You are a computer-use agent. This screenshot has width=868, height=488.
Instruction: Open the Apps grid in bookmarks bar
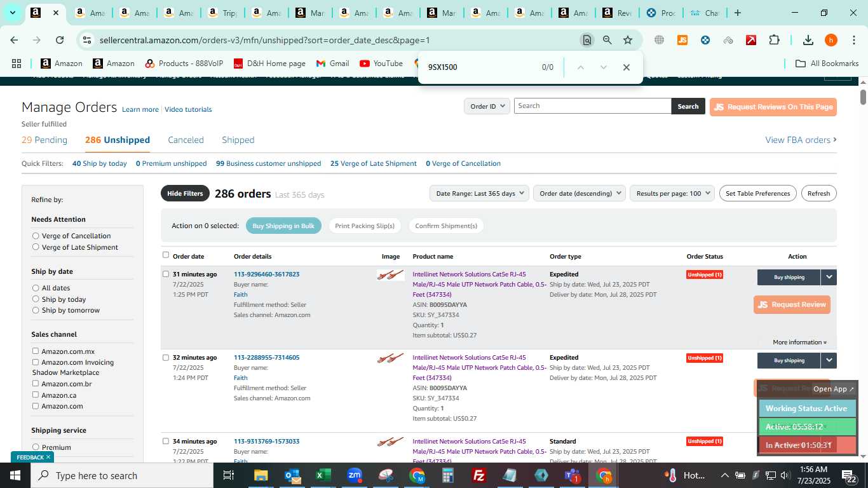point(17,64)
